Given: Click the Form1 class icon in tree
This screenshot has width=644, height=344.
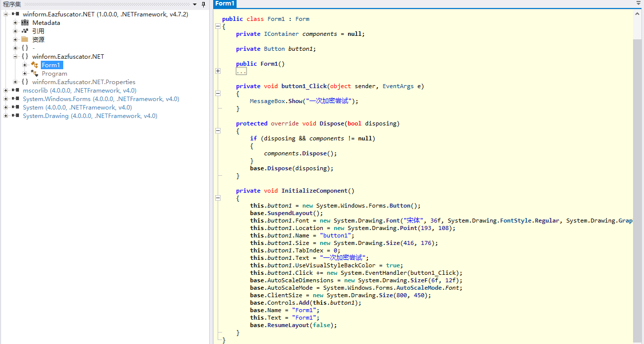Looking at the screenshot, I should pyautogui.click(x=34, y=65).
